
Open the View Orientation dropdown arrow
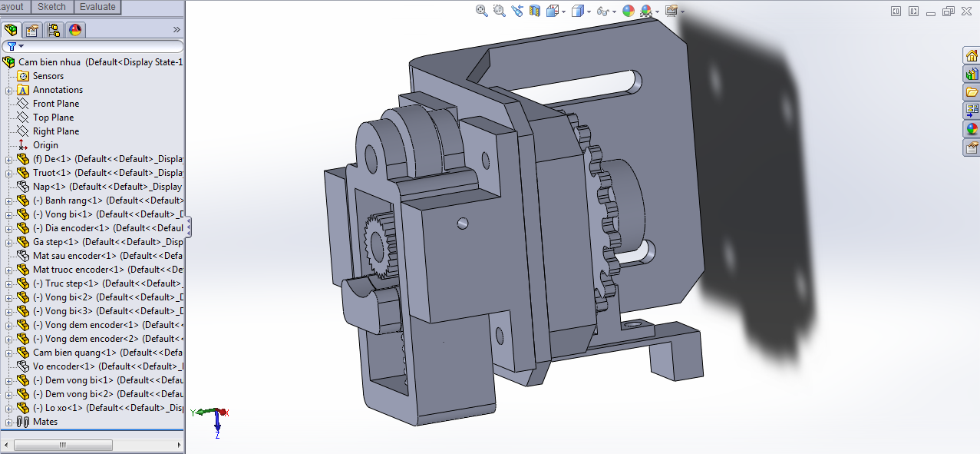(564, 11)
